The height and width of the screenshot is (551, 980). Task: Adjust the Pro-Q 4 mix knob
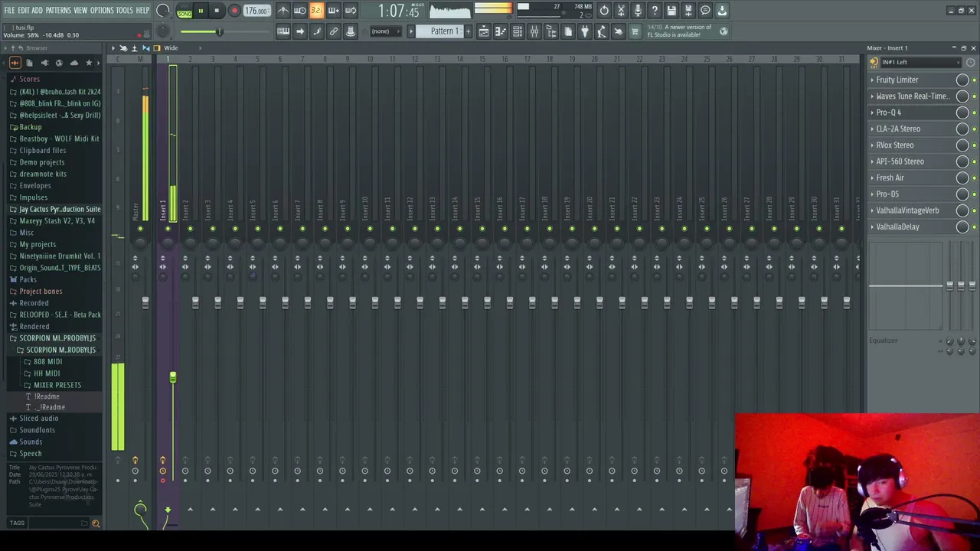pyautogui.click(x=962, y=112)
